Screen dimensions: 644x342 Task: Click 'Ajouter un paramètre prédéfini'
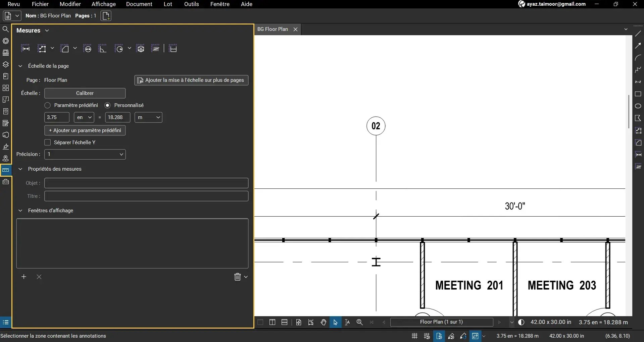[x=85, y=130]
